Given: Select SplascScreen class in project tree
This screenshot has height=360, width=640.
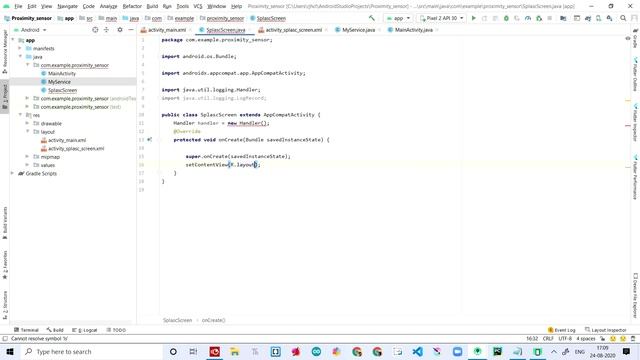Looking at the screenshot, I should click(62, 90).
